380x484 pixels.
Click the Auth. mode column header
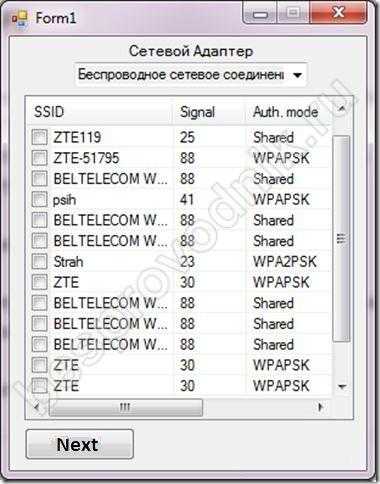tap(289, 112)
